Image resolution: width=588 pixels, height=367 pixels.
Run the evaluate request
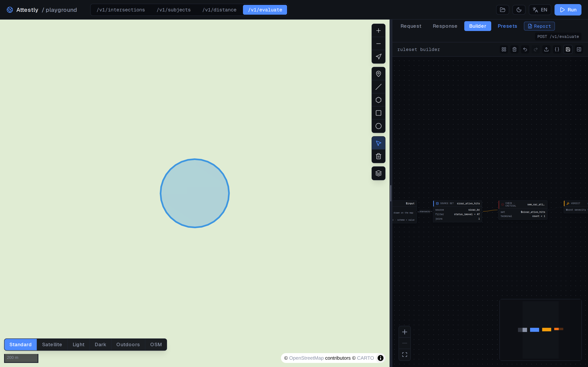pos(568,10)
